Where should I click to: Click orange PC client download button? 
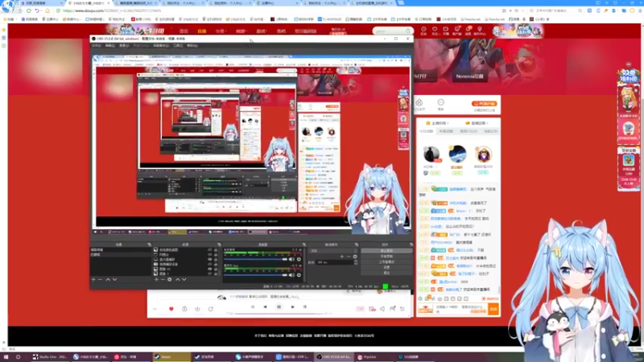point(485,104)
